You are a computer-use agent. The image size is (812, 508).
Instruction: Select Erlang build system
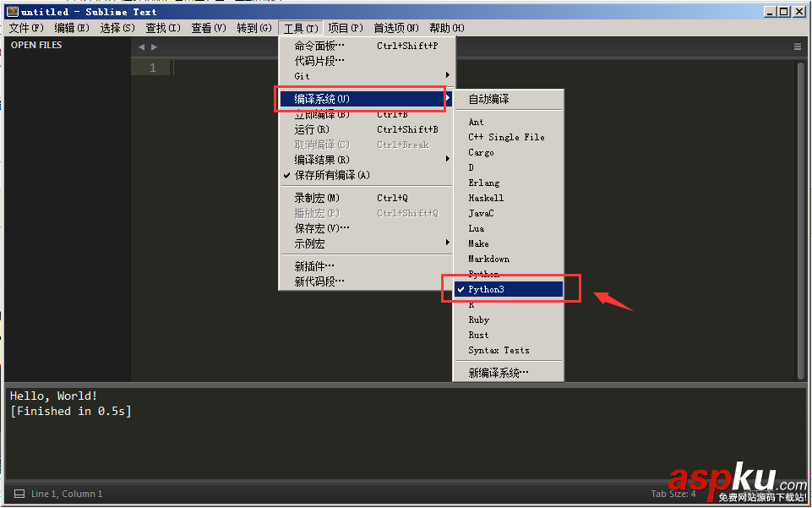click(x=509, y=183)
